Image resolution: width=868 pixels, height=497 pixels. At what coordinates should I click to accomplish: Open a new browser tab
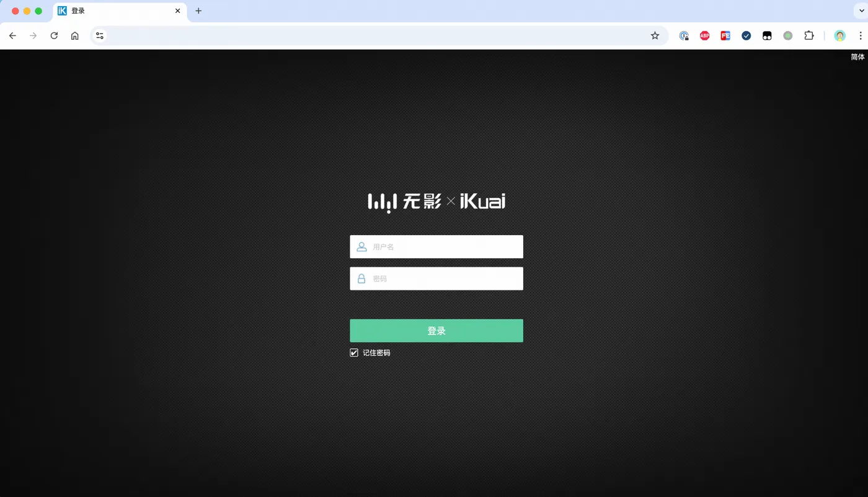point(198,11)
